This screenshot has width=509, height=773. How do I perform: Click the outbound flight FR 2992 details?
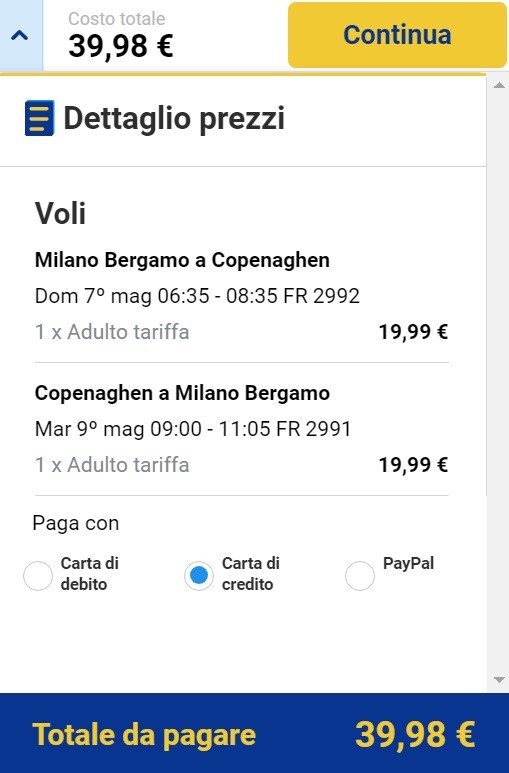coord(197,296)
